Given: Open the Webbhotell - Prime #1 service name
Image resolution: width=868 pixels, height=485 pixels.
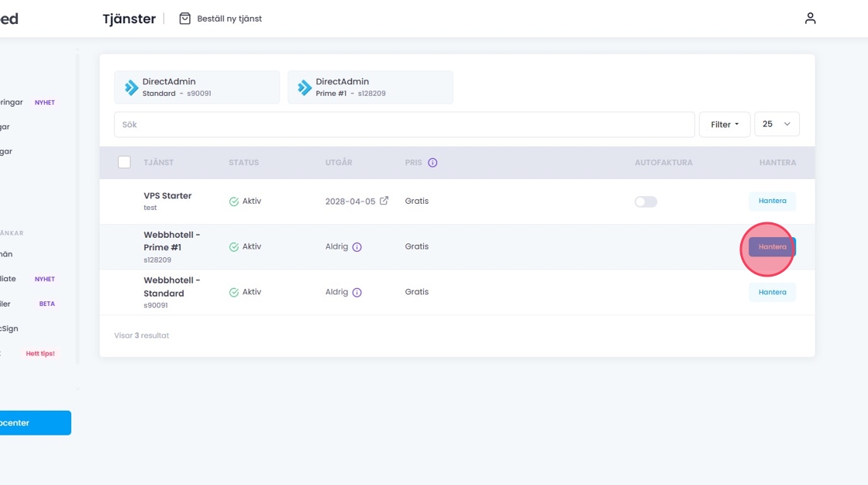Looking at the screenshot, I should point(171,241).
